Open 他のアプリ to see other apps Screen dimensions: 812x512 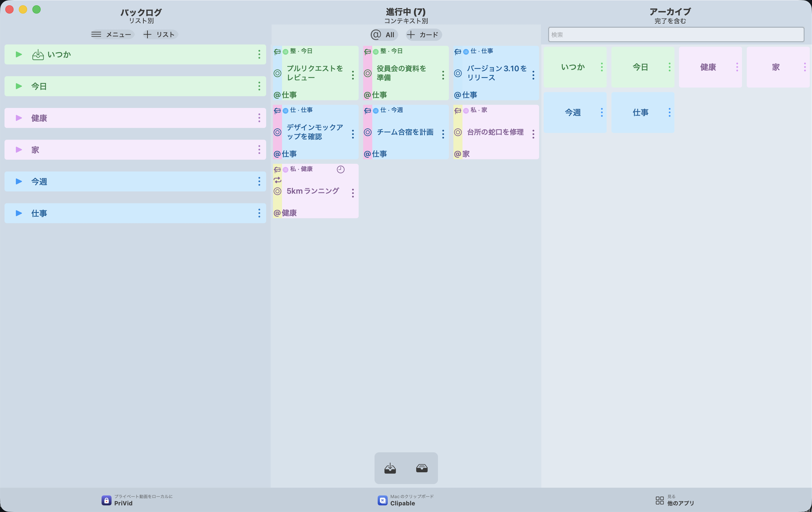pos(675,500)
